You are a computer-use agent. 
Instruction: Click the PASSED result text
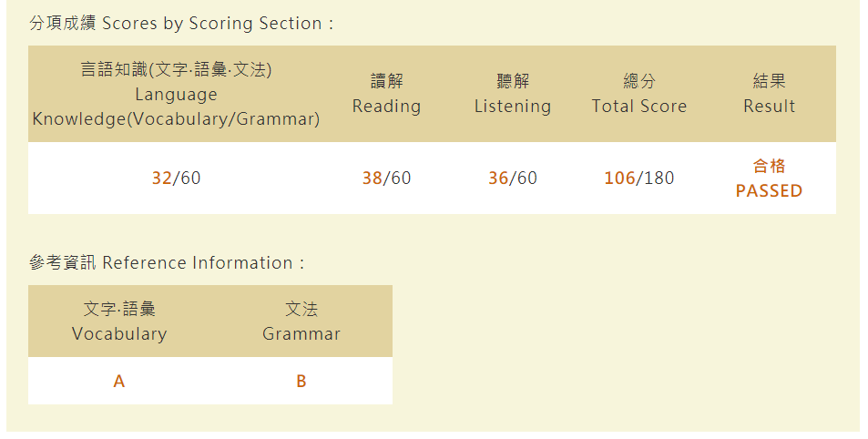[x=769, y=191]
